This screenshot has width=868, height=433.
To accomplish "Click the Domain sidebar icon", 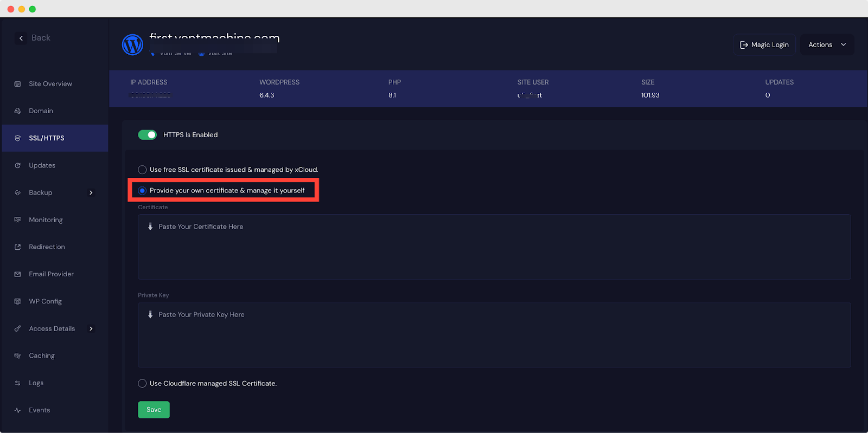I will point(17,111).
